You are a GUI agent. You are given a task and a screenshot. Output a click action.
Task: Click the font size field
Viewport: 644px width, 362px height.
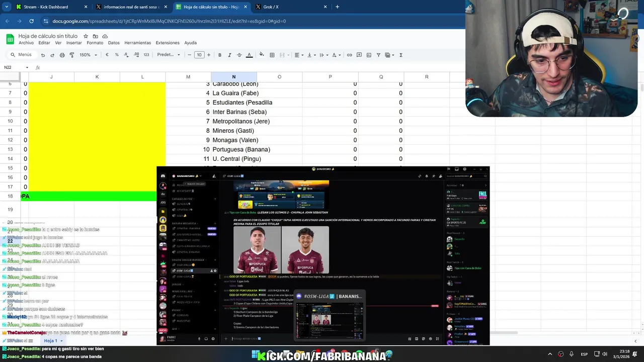tap(199, 55)
